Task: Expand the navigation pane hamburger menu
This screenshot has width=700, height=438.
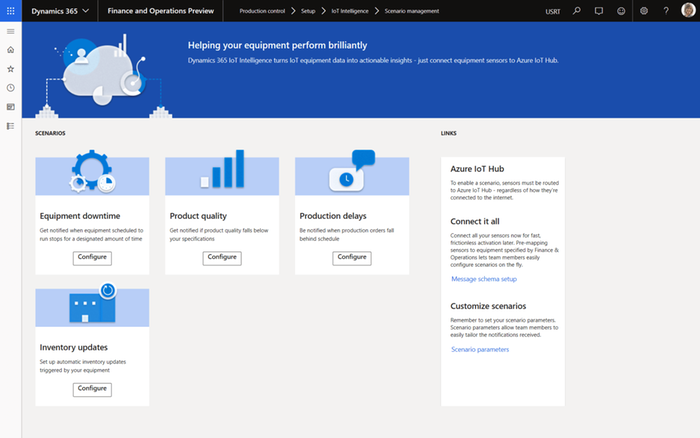Action: 10,32
